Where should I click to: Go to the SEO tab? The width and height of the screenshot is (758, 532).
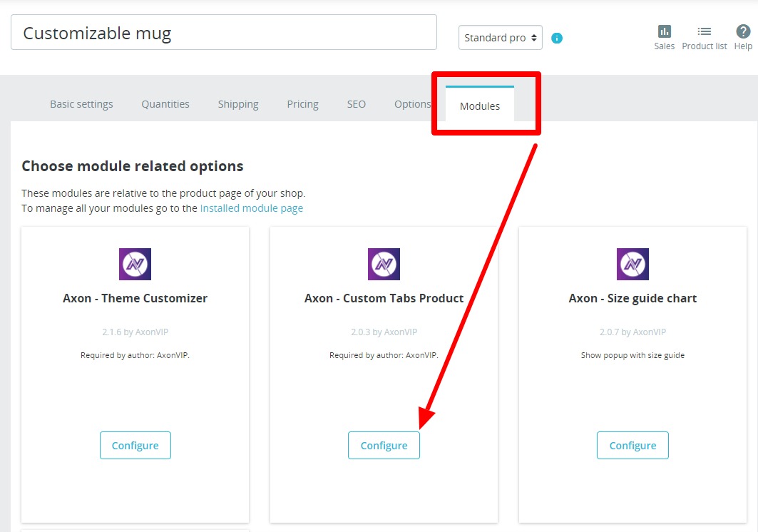tap(356, 104)
